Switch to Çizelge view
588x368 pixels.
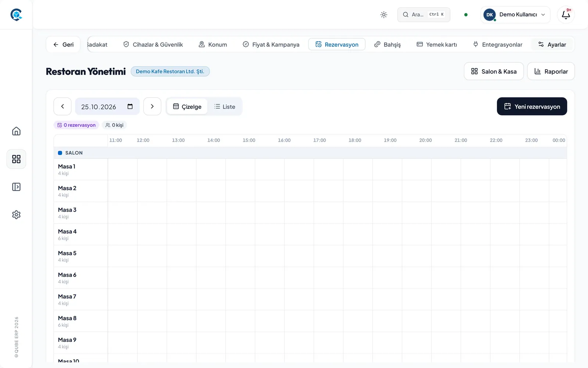pyautogui.click(x=187, y=106)
